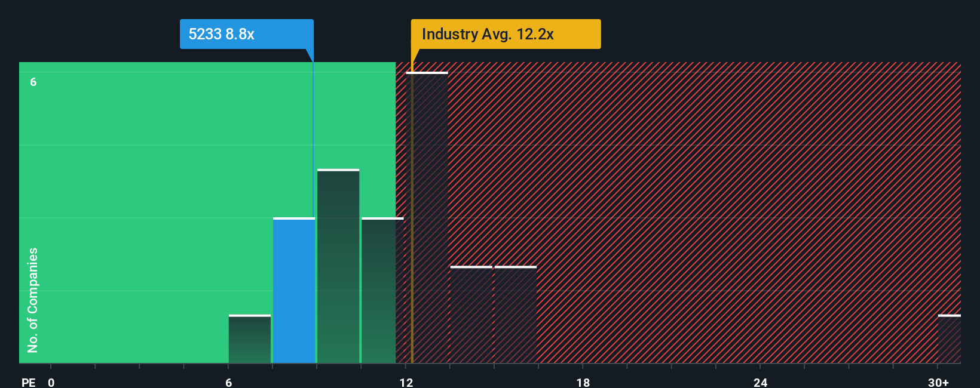980x388 pixels.
Task: Click the x-axis label 18
Action: tap(583, 382)
